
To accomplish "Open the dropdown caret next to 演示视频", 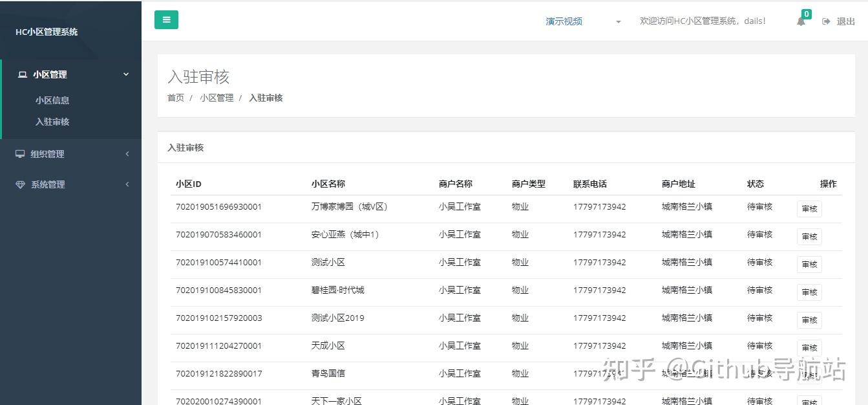I will [618, 22].
